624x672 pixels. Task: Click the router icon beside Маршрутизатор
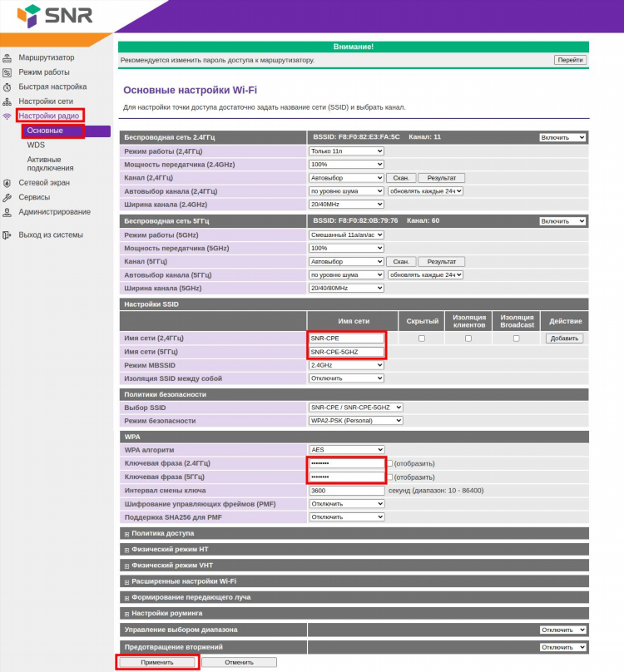[7, 58]
